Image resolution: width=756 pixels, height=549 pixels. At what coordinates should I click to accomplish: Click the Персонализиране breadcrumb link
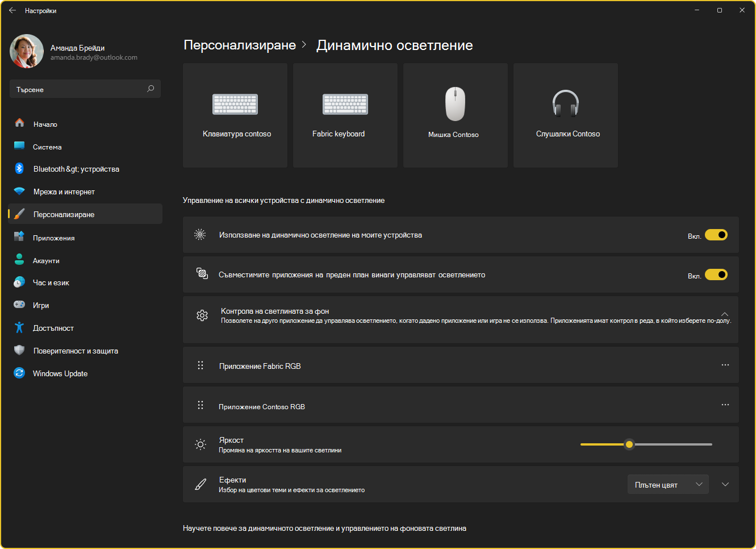(240, 45)
